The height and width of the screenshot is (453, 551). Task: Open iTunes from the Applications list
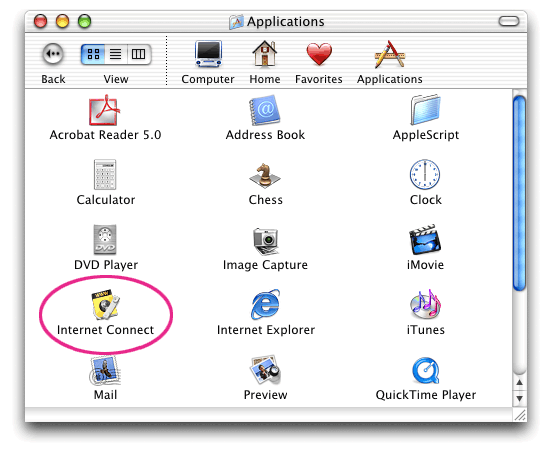(425, 304)
